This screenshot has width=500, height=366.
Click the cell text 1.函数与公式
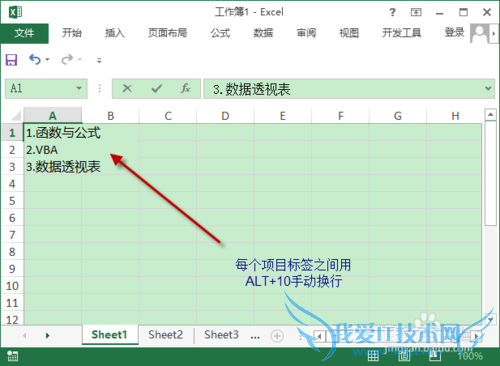click(63, 133)
